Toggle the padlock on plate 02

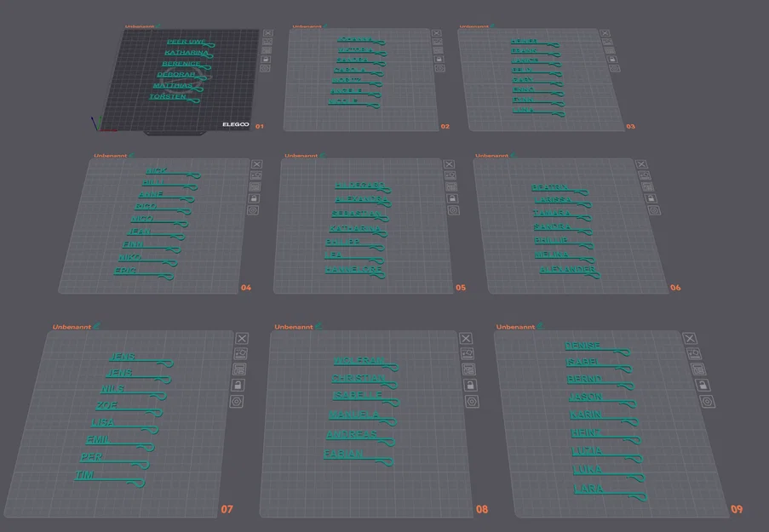click(x=439, y=60)
